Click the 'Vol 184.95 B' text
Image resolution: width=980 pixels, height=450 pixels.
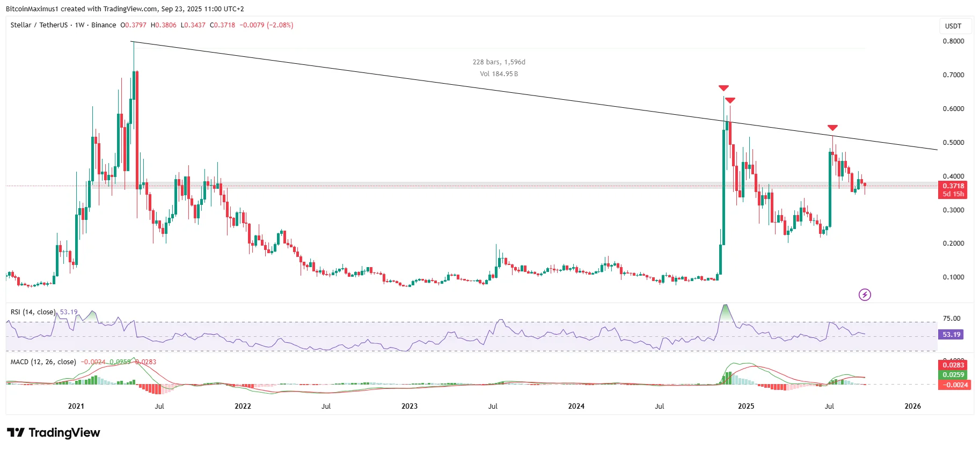click(x=499, y=74)
